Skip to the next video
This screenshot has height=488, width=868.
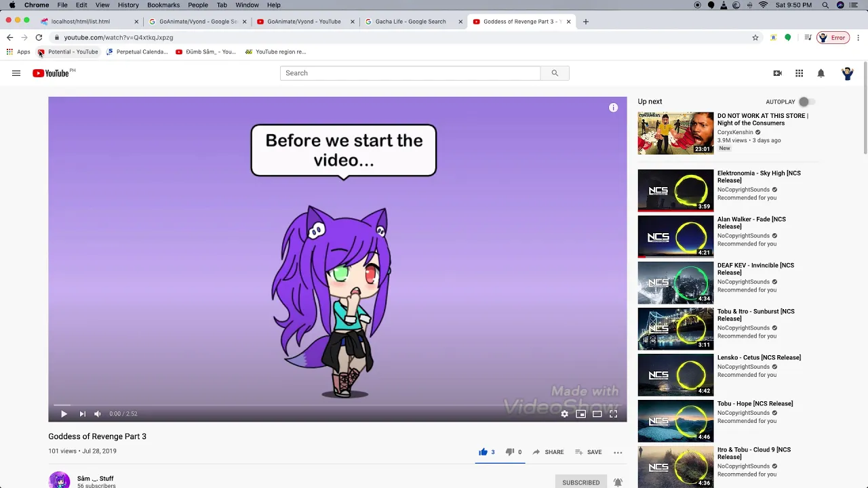82,413
